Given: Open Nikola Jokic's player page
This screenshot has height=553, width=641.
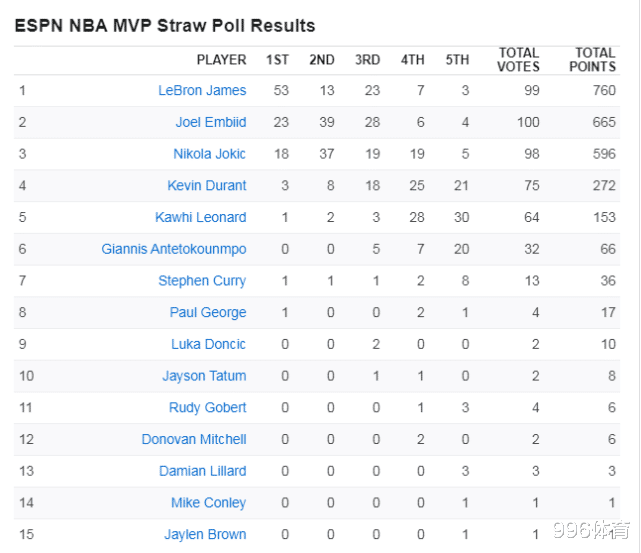Looking at the screenshot, I should 209,154.
